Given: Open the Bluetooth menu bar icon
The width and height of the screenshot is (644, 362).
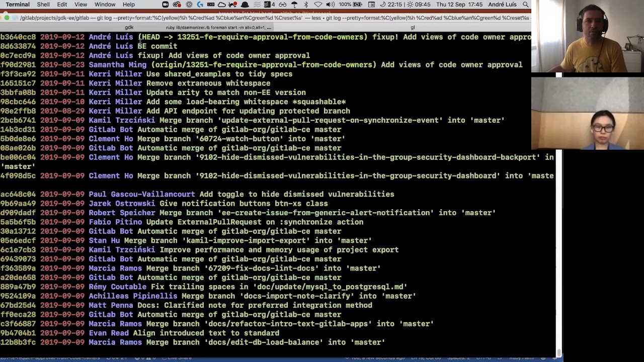Looking at the screenshot, I should [306, 5].
